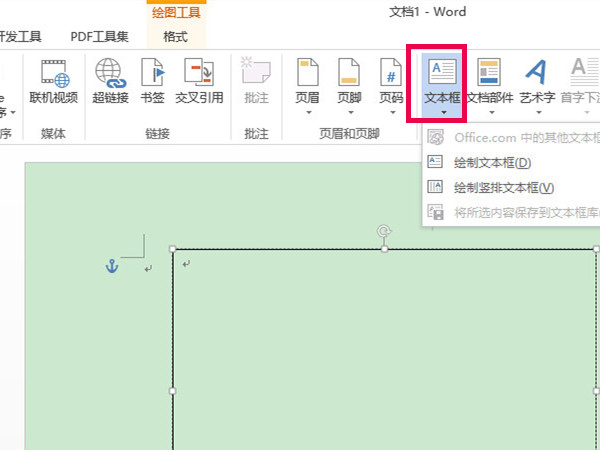
Task: Click the 艺术字 (WordArt) icon
Action: (x=537, y=79)
